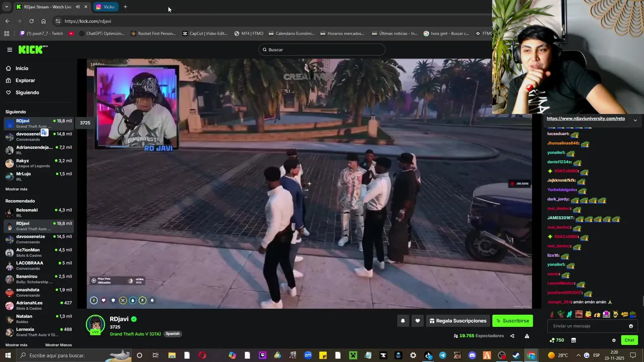Expand Mostrar más under Siguiendo
Screen dimensions: 644x362
pos(16,189)
